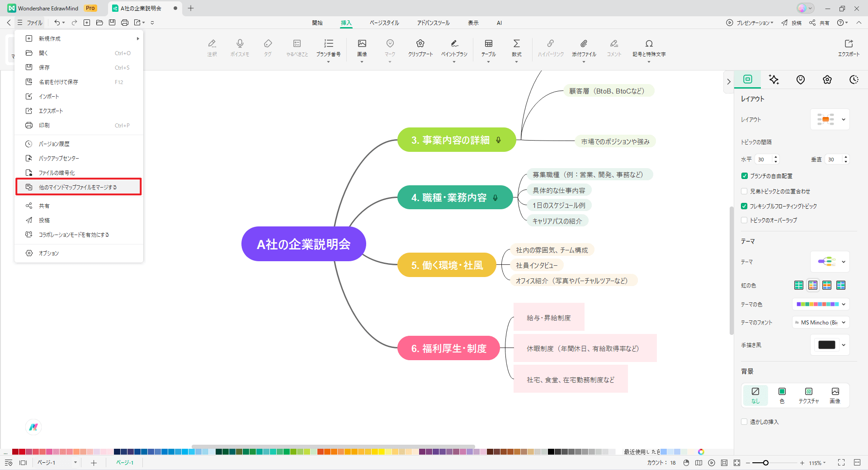Open the AI sparkle panel tab
Viewport: 868px width, 470px height.
(774, 80)
